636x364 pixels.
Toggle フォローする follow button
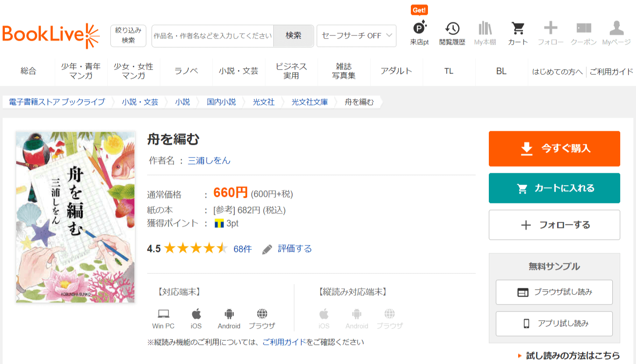(x=554, y=225)
